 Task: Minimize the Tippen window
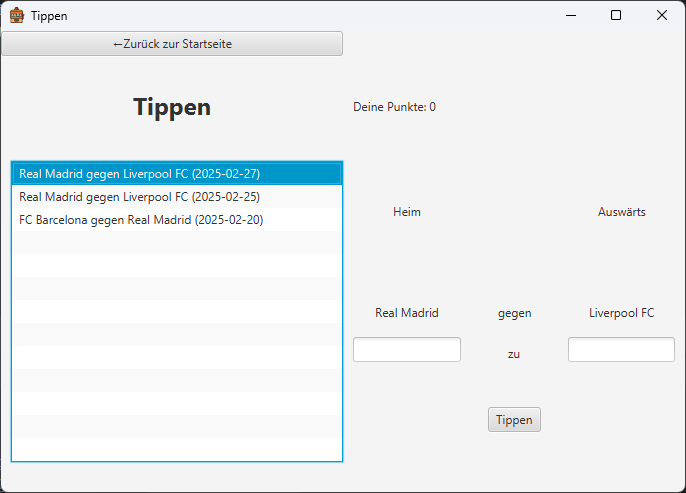571,15
